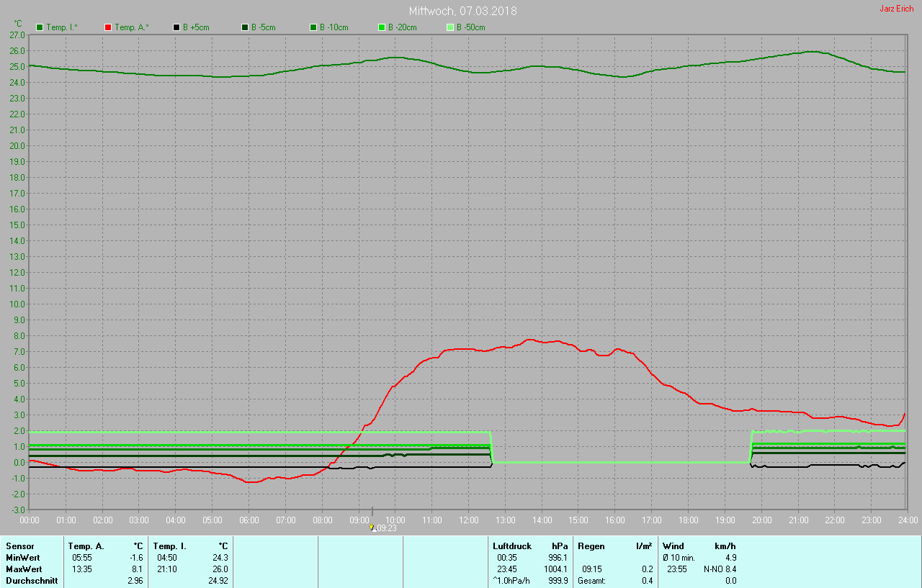The height and width of the screenshot is (588, 922).
Task: Click the MinWert row label
Action: pyautogui.click(x=24, y=558)
